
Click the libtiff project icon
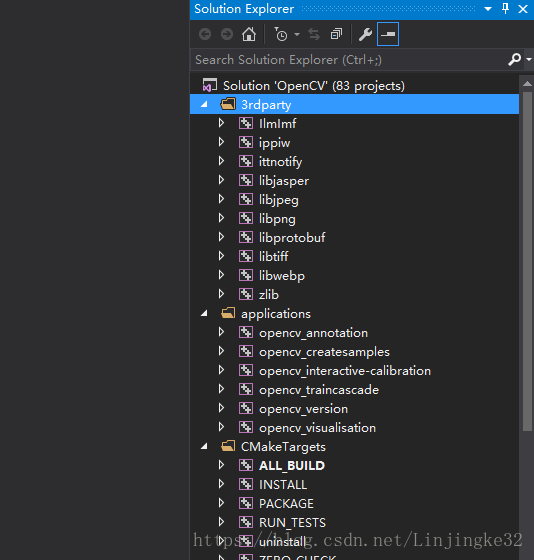click(246, 256)
